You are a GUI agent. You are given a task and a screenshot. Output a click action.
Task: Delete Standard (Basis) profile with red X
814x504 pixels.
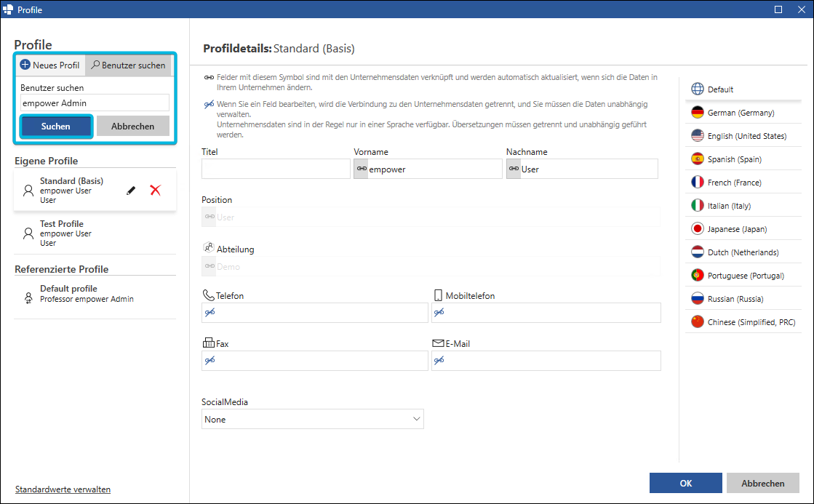coord(155,190)
